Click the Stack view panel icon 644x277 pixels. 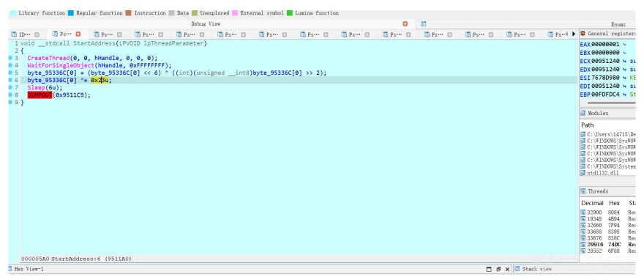[517, 269]
